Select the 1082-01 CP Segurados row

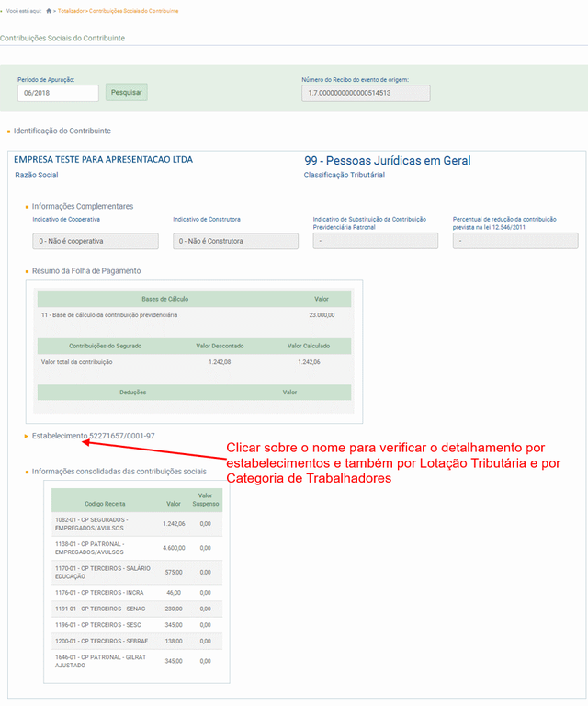[x=135, y=523]
